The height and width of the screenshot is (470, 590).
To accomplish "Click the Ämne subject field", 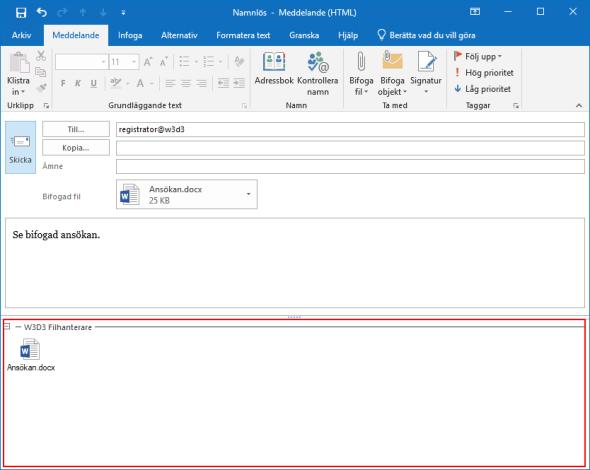I will (x=350, y=166).
